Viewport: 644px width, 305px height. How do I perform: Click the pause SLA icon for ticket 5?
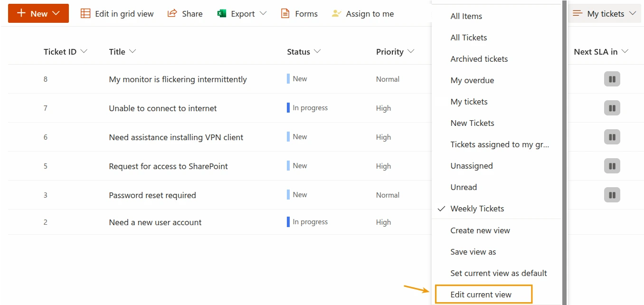click(x=612, y=166)
